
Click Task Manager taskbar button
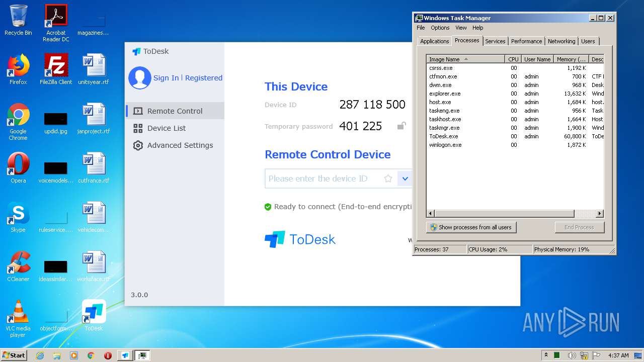(142, 355)
